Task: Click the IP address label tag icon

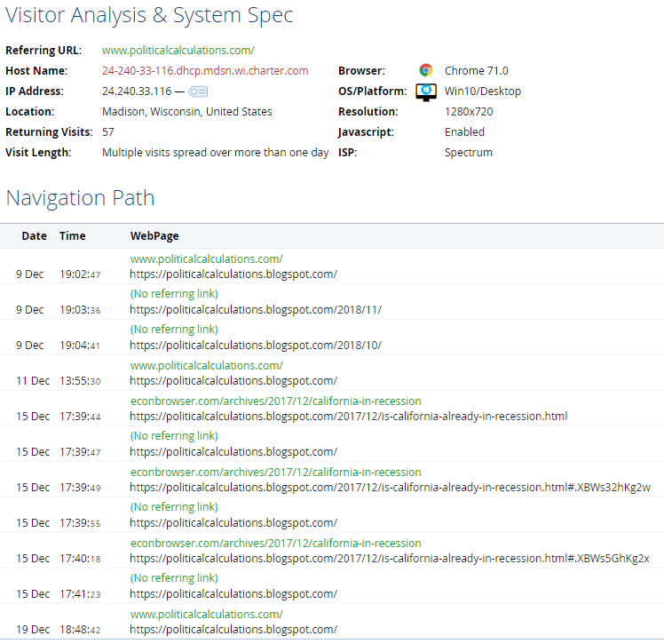Action: click(198, 91)
